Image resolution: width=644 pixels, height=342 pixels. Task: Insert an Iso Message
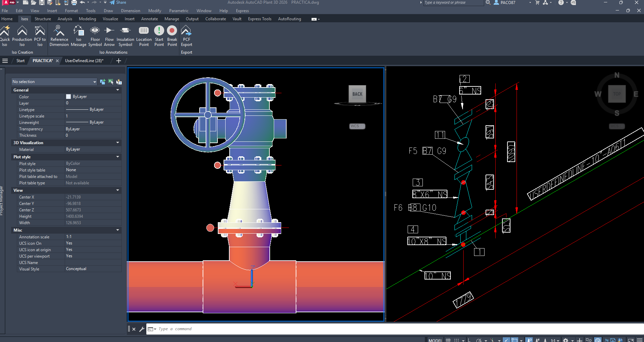(x=78, y=35)
